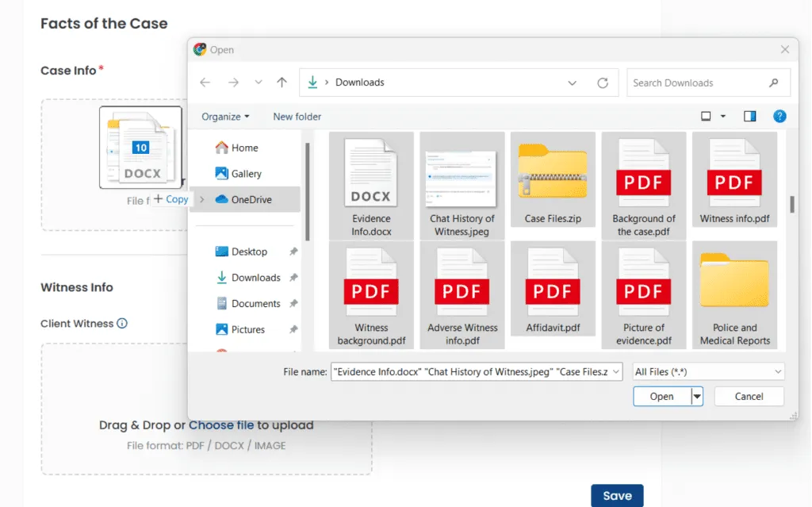The image size is (812, 507).
Task: Click the download icon in the address bar
Action: point(312,83)
